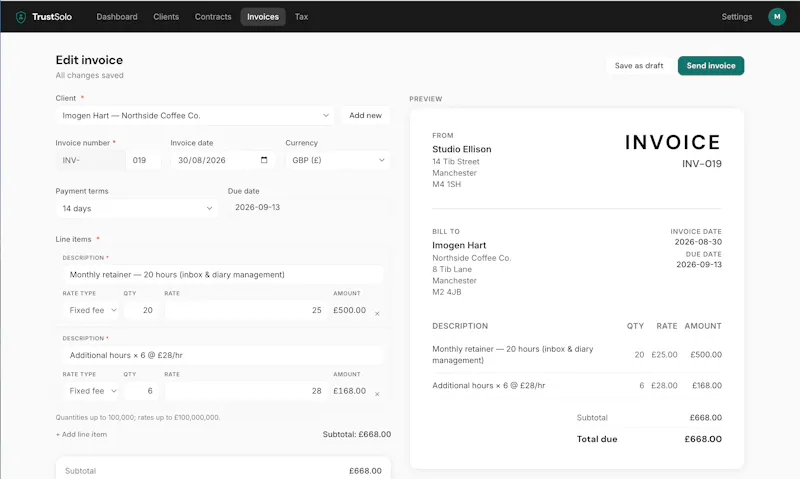Click the preview £25.00 rate value
The width and height of the screenshot is (800, 479).
pyautogui.click(x=664, y=355)
